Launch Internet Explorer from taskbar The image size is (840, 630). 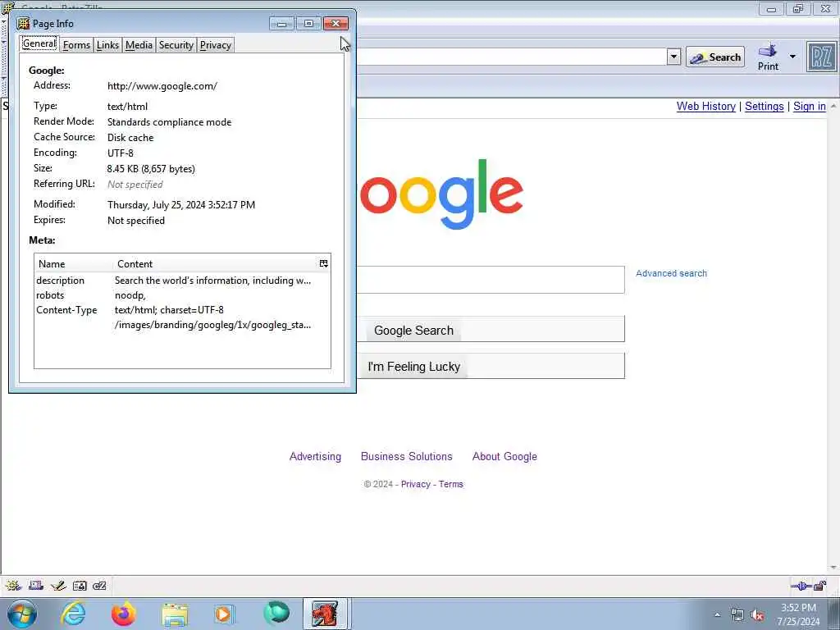(x=73, y=614)
